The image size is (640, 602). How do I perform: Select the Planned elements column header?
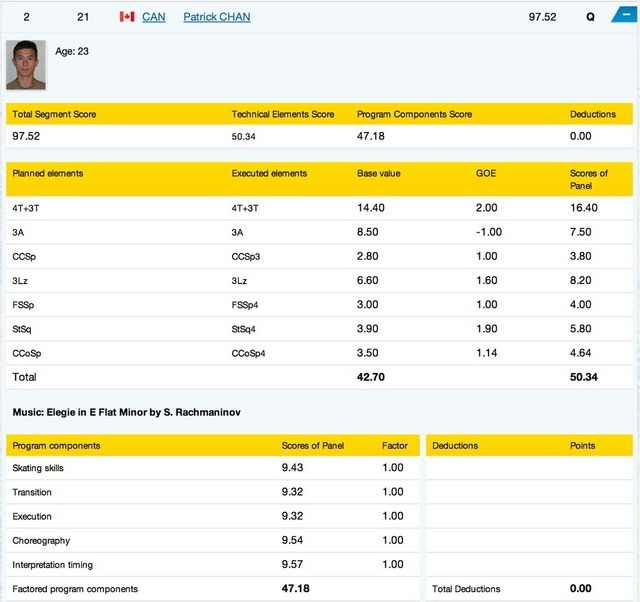point(48,173)
